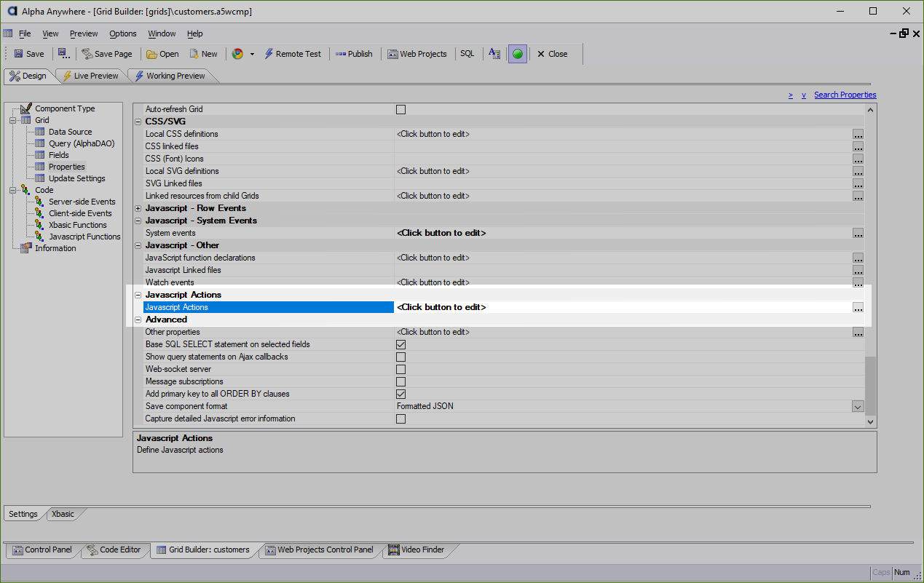Viewport: 924px width, 583px height.
Task: Click ellipsis button for Local CSS definitions
Action: (858, 135)
